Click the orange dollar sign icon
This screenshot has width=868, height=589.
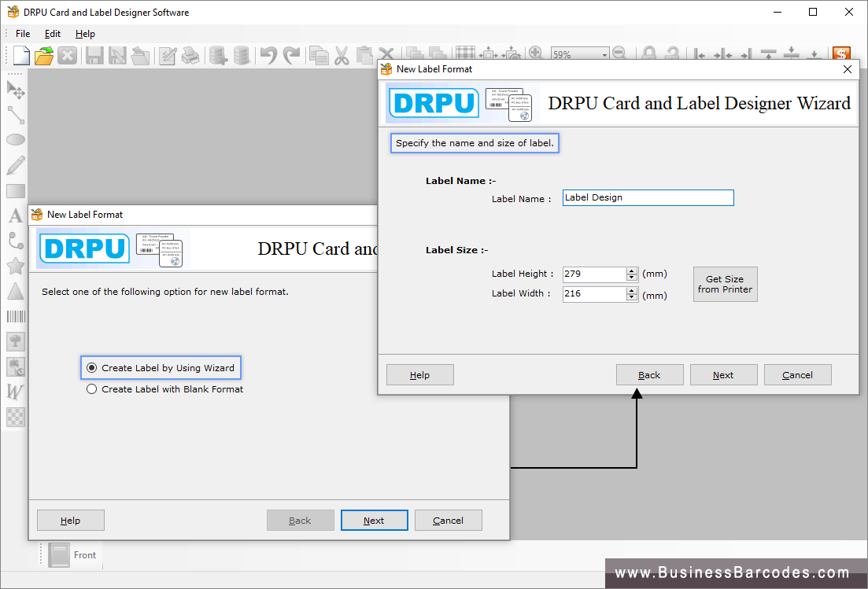coord(841,53)
